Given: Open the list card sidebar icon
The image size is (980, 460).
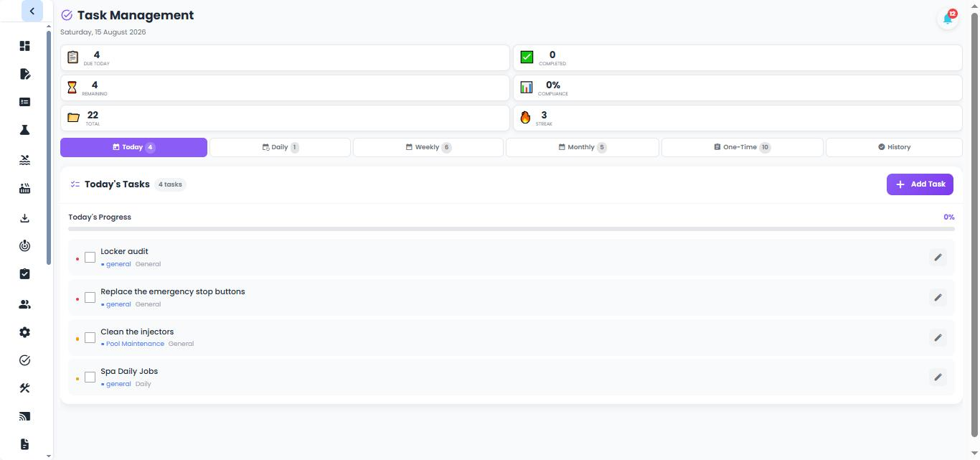Looking at the screenshot, I should click(x=24, y=102).
